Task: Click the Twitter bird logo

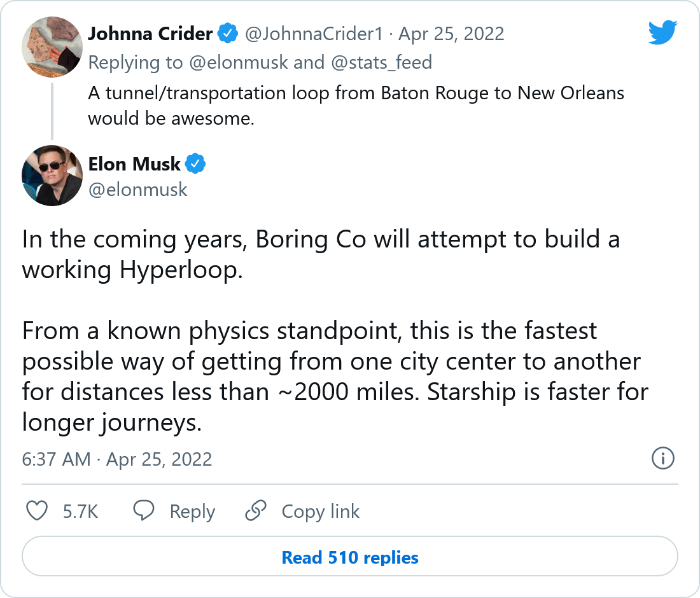Action: [x=662, y=32]
